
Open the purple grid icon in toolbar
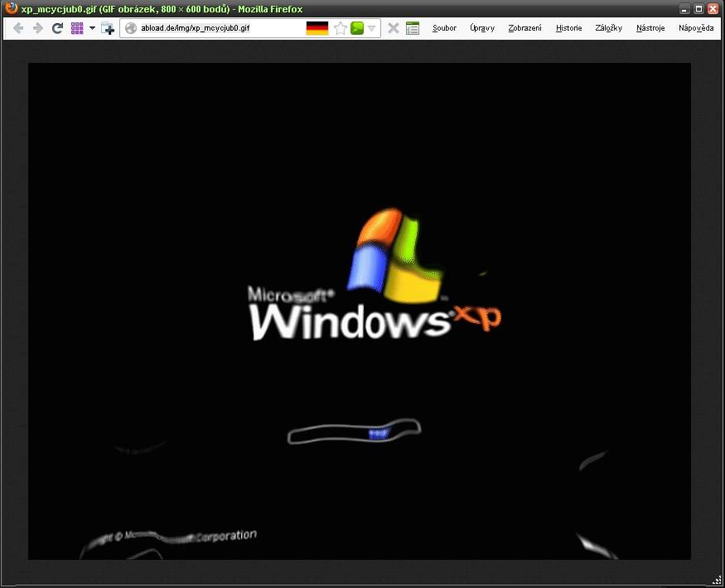tap(77, 28)
